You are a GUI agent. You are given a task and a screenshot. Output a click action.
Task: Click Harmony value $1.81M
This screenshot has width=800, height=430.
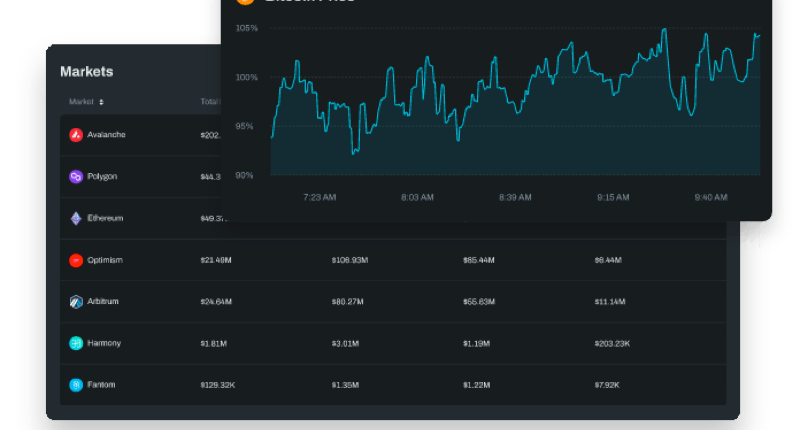pos(213,344)
